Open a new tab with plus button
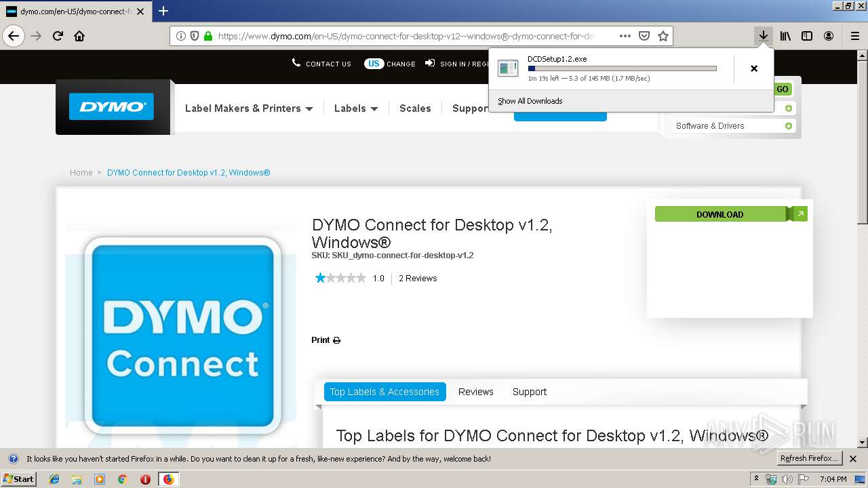The height and width of the screenshot is (488, 868). tap(163, 11)
